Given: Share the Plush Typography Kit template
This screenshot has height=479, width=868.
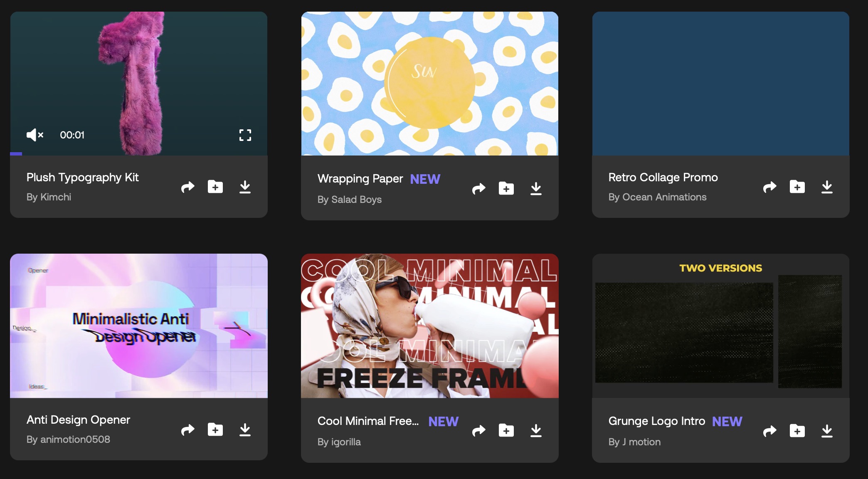Looking at the screenshot, I should point(188,187).
